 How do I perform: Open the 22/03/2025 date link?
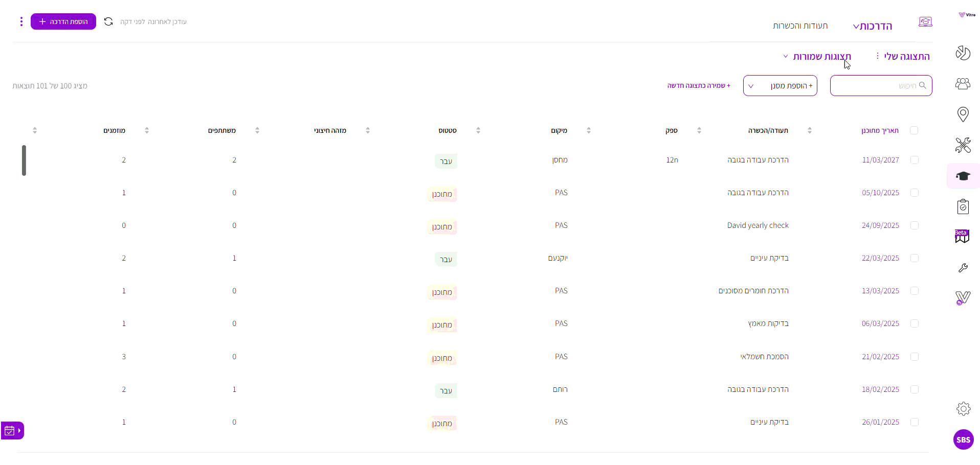click(x=880, y=258)
